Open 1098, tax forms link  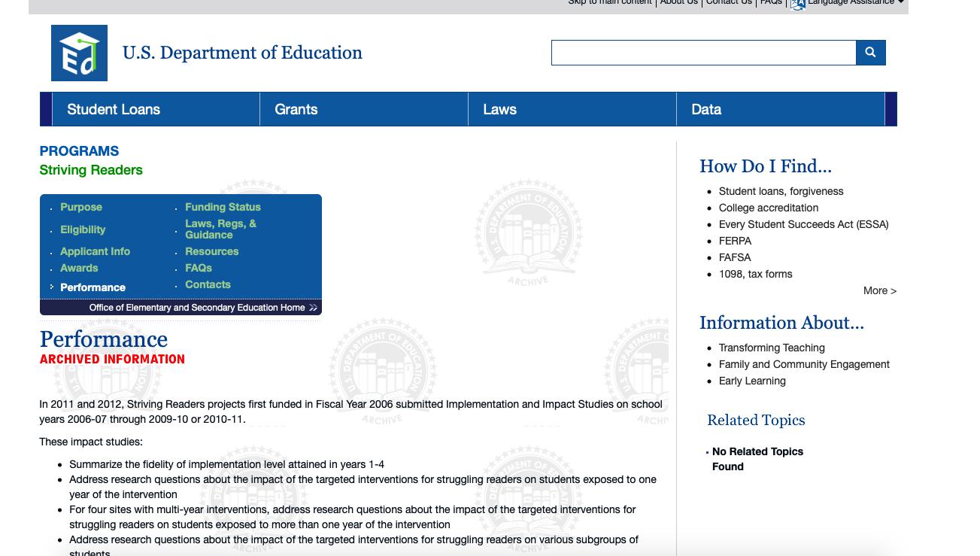click(756, 274)
